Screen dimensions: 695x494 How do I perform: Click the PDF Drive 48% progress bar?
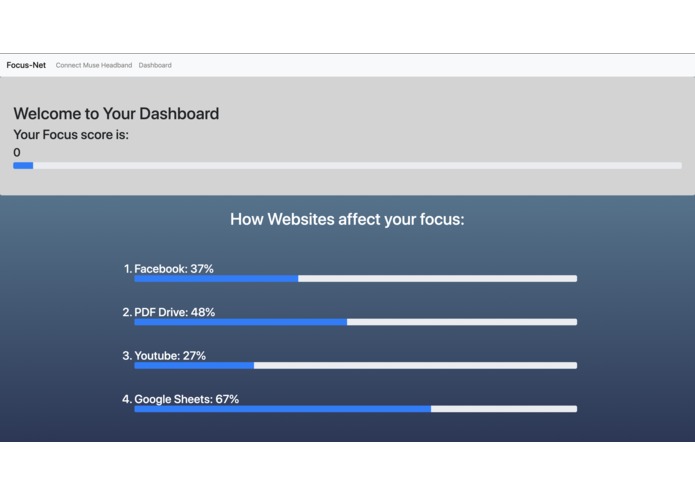click(355, 322)
